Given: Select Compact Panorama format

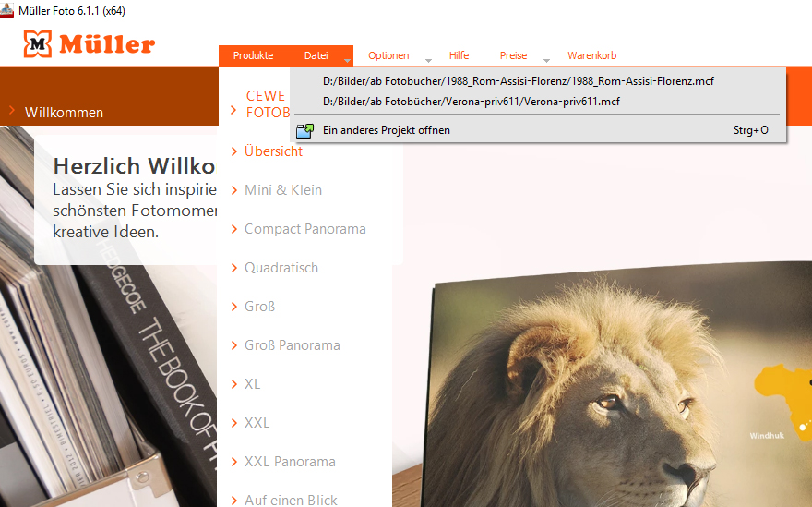Looking at the screenshot, I should 305,229.
